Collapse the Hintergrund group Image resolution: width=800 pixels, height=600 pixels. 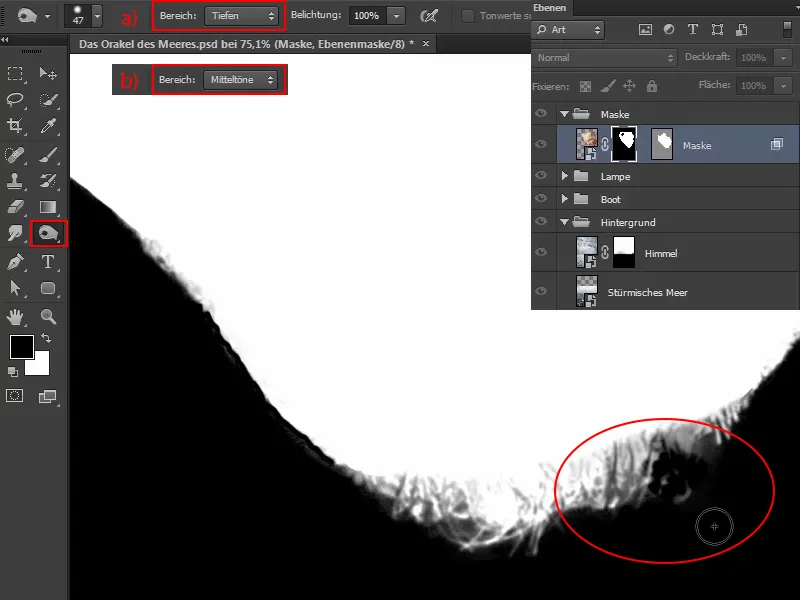point(564,222)
